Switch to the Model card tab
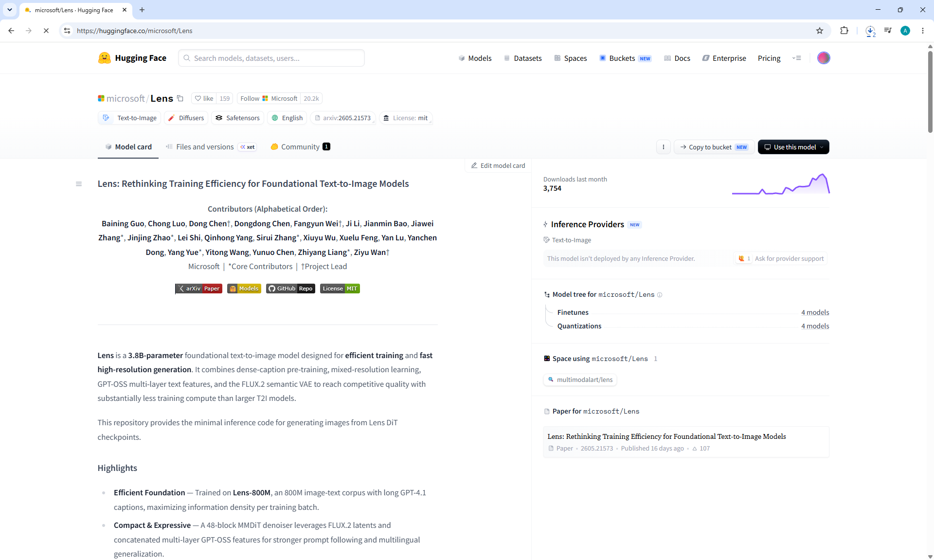Screen dimensions: 934x560 click(x=128, y=147)
